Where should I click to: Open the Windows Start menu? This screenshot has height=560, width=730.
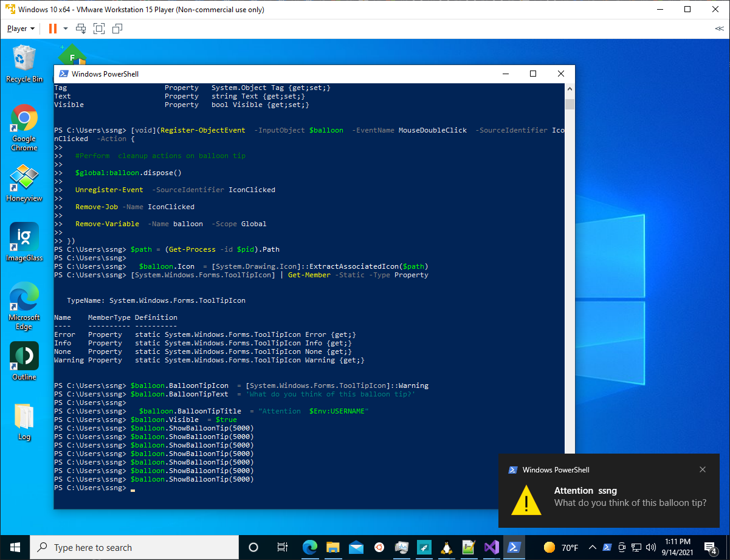(x=15, y=547)
